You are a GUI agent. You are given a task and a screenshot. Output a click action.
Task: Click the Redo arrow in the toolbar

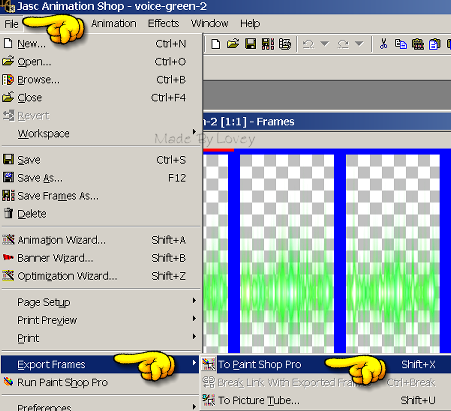[343, 44]
